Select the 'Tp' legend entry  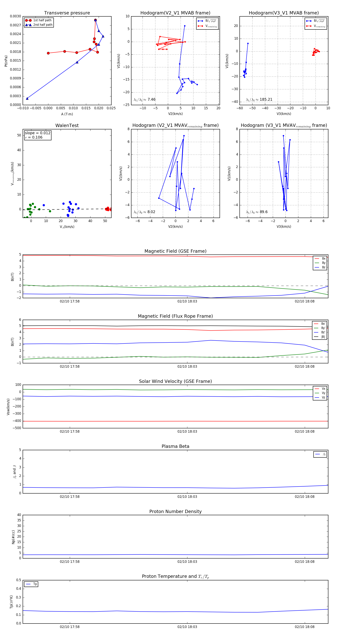31,584
